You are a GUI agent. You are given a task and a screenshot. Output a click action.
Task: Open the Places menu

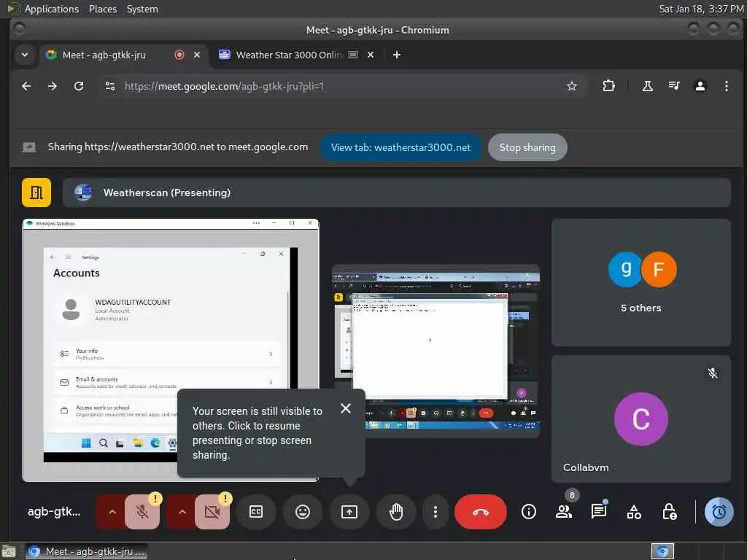[102, 9]
